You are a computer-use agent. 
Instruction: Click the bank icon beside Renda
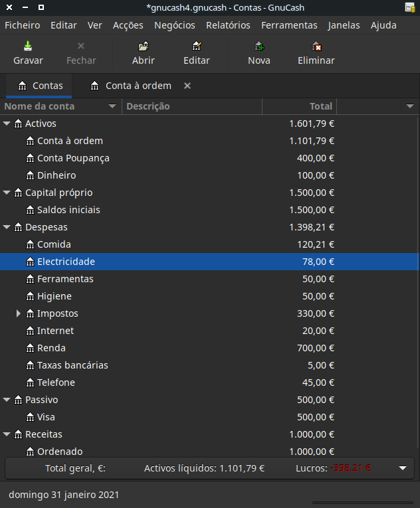coord(30,348)
